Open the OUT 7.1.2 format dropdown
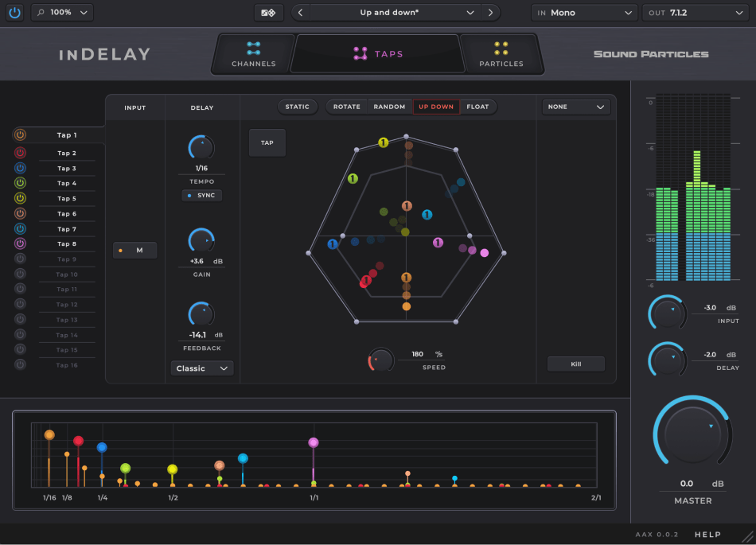This screenshot has width=756, height=545. click(x=696, y=13)
